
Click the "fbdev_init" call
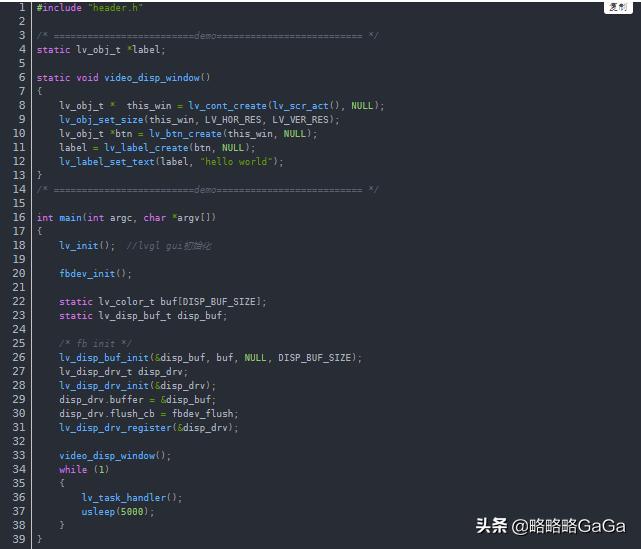[87, 273]
